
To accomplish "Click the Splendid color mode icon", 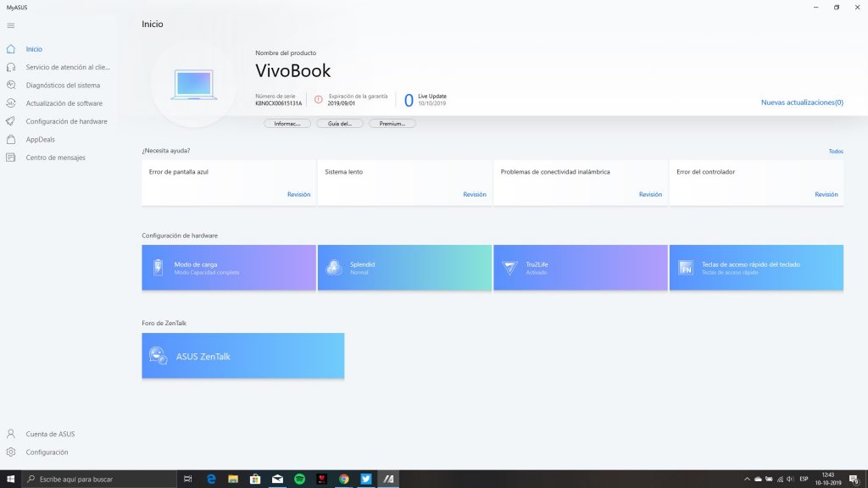I will pos(334,268).
